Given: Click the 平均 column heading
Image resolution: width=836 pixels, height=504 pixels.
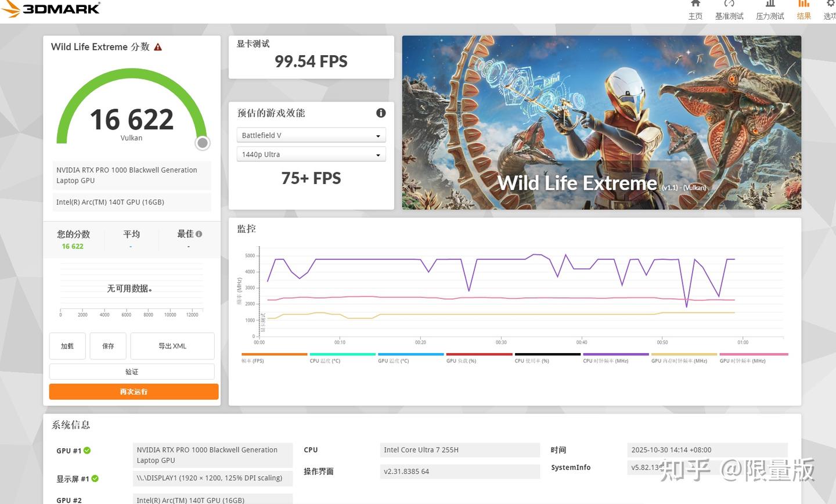Looking at the screenshot, I should coord(131,234).
